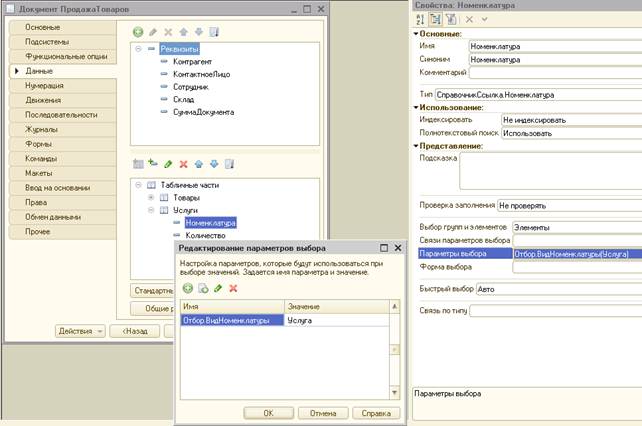Maximize the selection parameters dialog

pos(384,248)
